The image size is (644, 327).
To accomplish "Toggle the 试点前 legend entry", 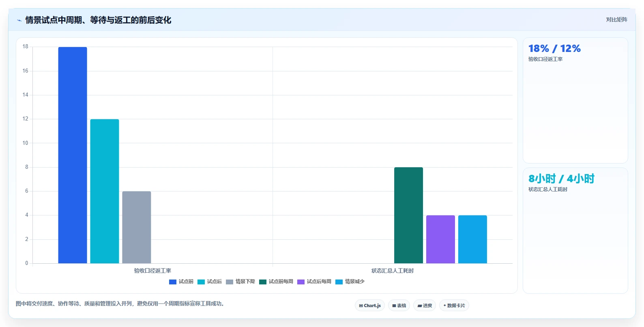I will click(181, 282).
